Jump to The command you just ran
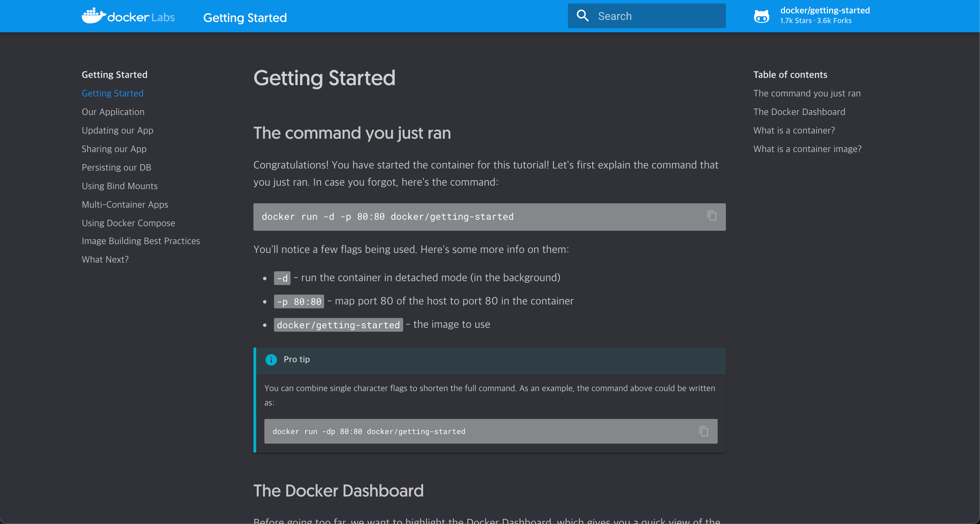Viewport: 980px width, 524px height. tap(807, 93)
